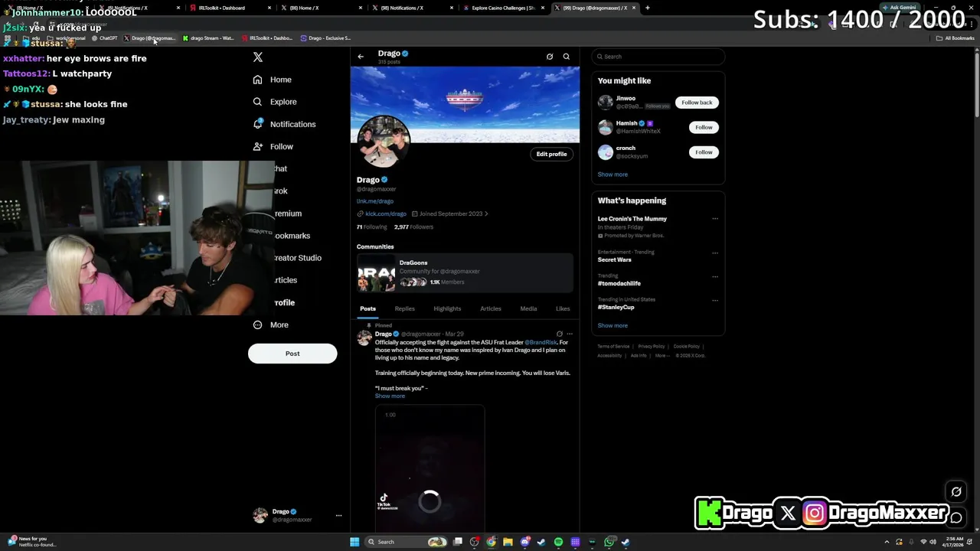The height and width of the screenshot is (551, 980).
Task: Click the 71 Following count
Action: pos(371,227)
